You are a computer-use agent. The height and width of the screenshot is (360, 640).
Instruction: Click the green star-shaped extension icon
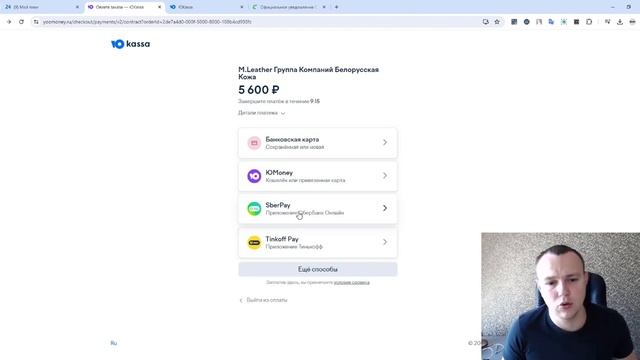[x=564, y=22]
